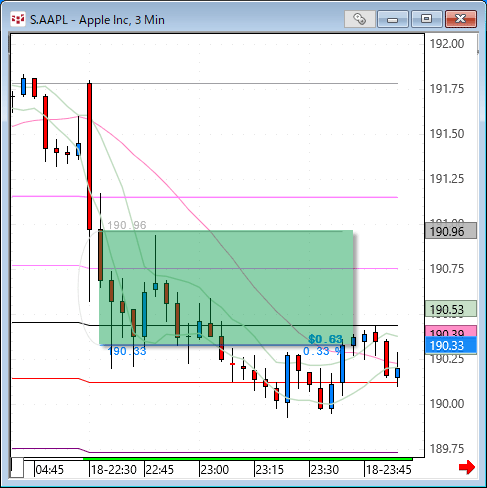Image resolution: width=487 pixels, height=488 pixels.
Task: Click the S.AAPL - Apple Inc, 3 Min title
Action: (x=97, y=20)
